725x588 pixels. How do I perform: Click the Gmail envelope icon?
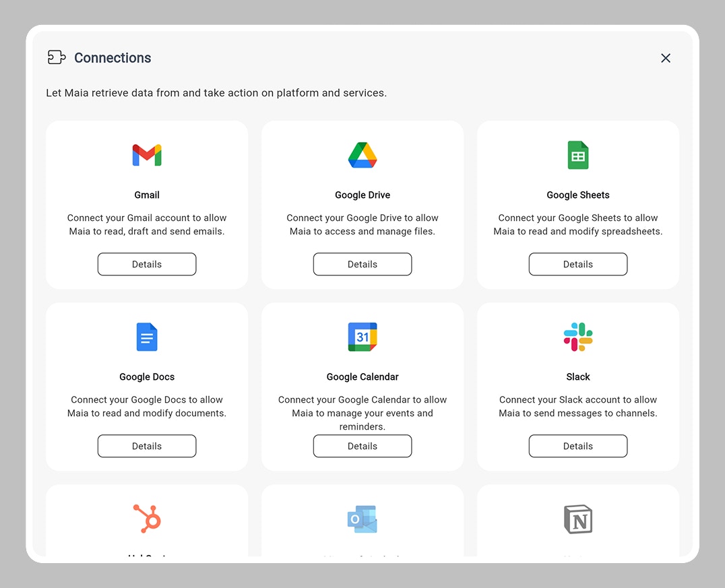(147, 156)
